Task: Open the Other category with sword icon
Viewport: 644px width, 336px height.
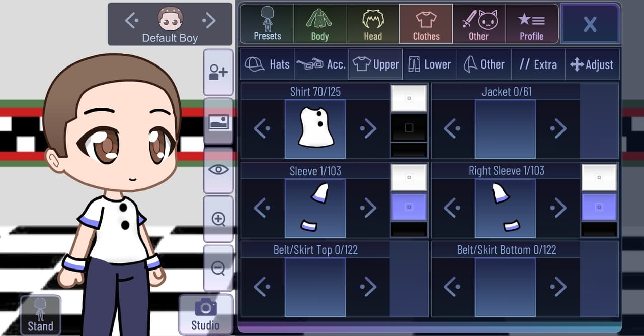Action: 478,24
